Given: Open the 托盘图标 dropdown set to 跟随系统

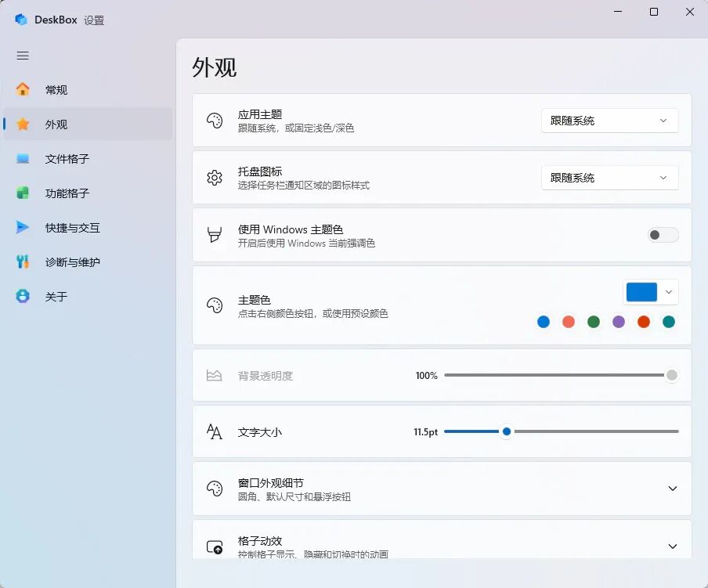Looking at the screenshot, I should [x=609, y=178].
